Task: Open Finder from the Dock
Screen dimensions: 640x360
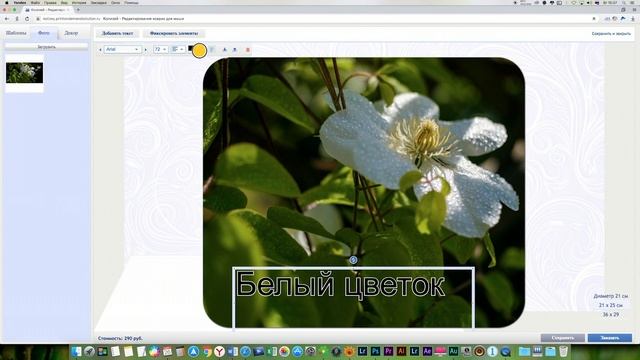Action: [76, 351]
